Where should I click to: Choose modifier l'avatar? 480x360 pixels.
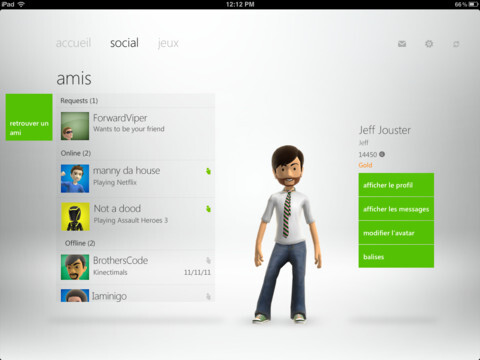(396, 233)
